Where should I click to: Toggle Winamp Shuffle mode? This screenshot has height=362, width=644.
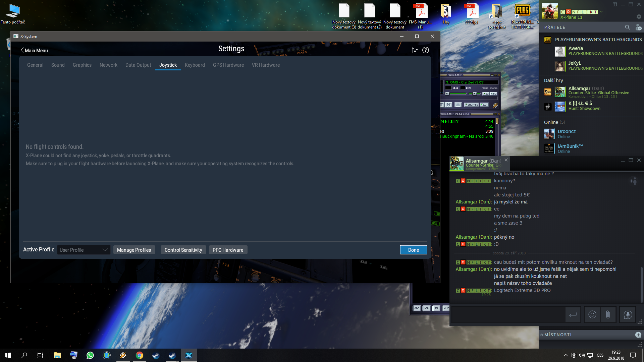click(472, 105)
